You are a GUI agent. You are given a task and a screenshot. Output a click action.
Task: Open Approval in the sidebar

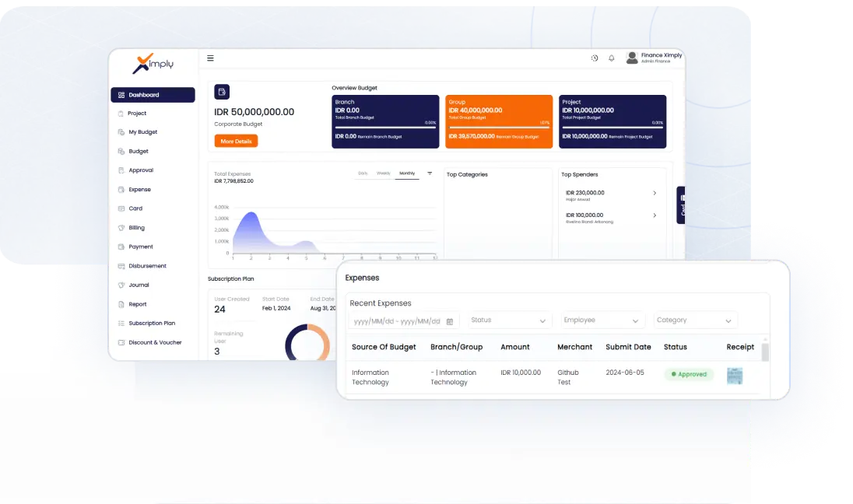click(141, 170)
